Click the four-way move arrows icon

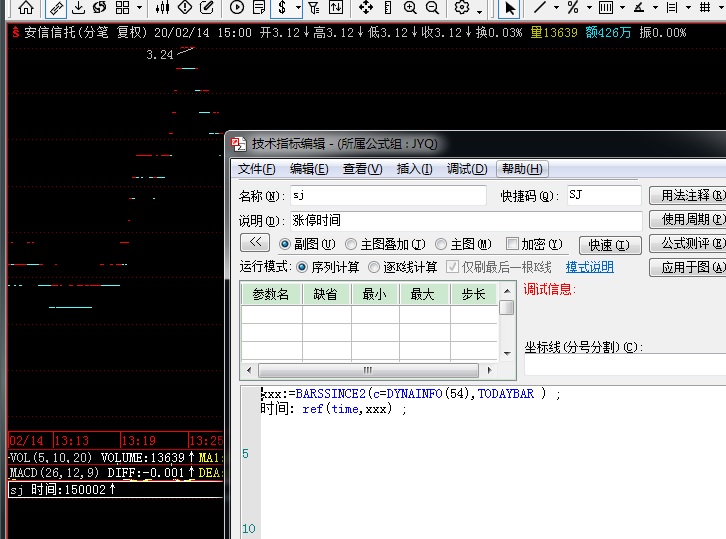[366, 7]
